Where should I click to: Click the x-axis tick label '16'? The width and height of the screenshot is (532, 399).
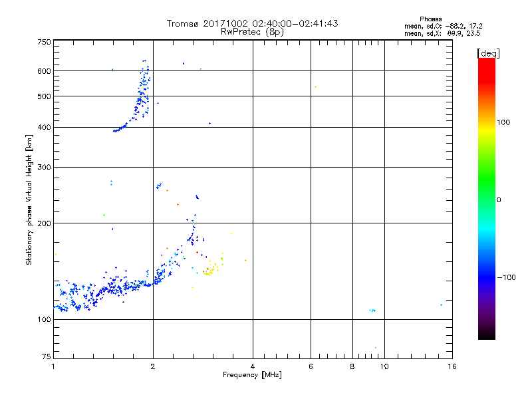(x=452, y=366)
